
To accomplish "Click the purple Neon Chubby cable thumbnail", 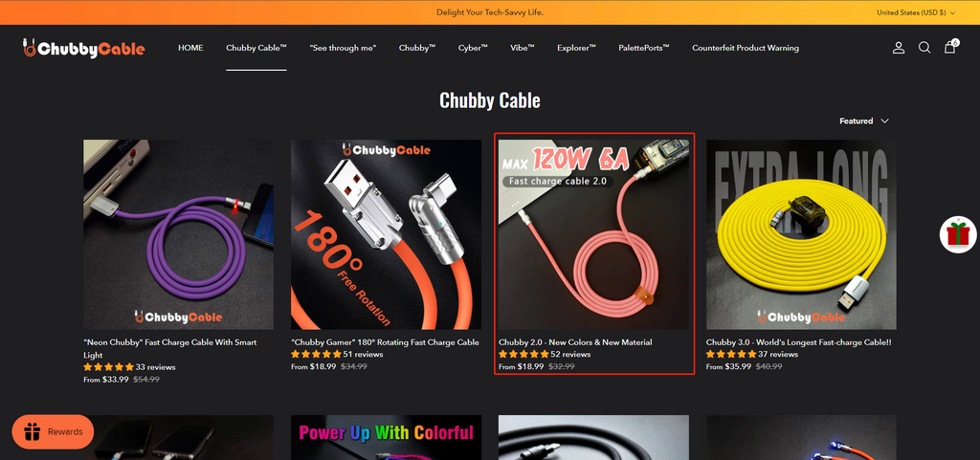I will pos(178,234).
